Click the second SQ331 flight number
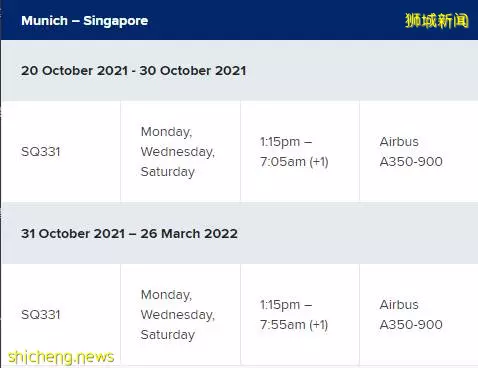The height and width of the screenshot is (368, 478). 41,315
